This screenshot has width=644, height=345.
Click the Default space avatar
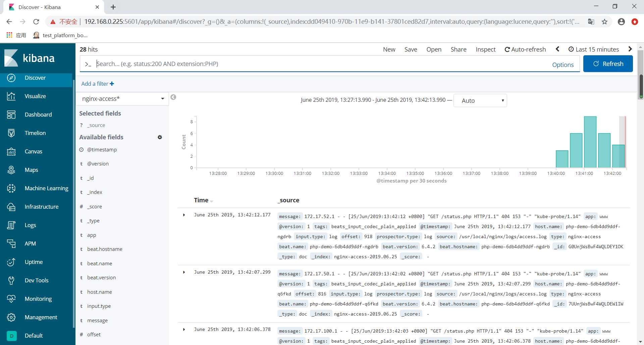(11, 336)
